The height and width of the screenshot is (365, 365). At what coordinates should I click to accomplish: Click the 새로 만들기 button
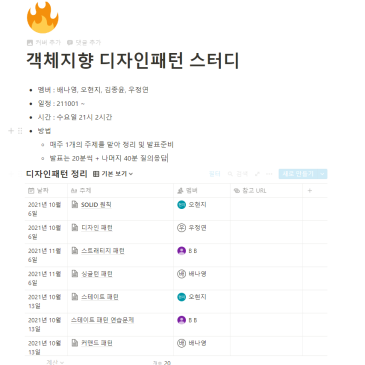[x=298, y=174]
